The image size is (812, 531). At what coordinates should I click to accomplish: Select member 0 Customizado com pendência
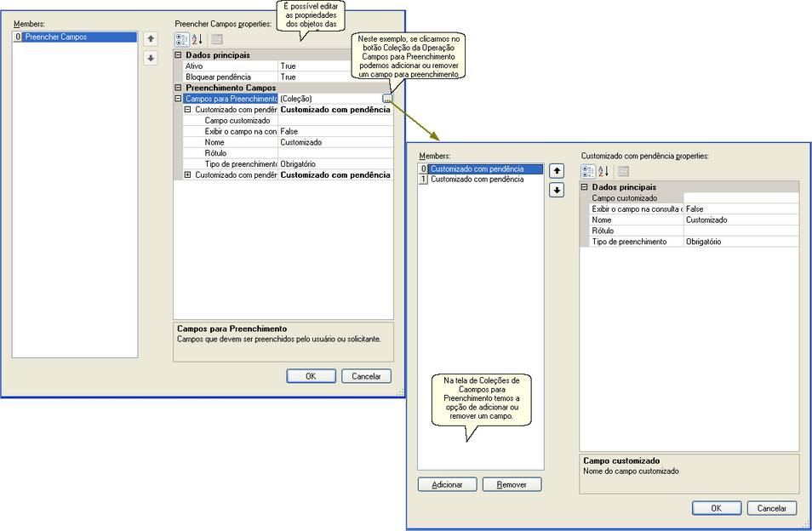(x=481, y=168)
